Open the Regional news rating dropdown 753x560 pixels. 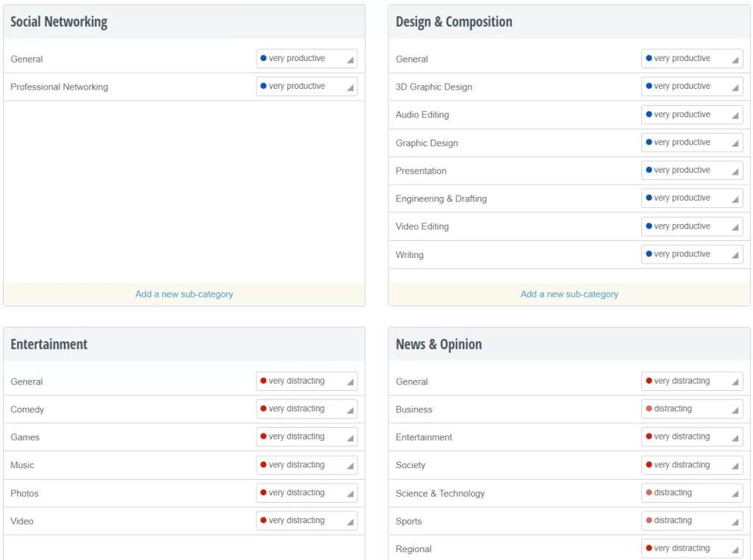(x=692, y=548)
